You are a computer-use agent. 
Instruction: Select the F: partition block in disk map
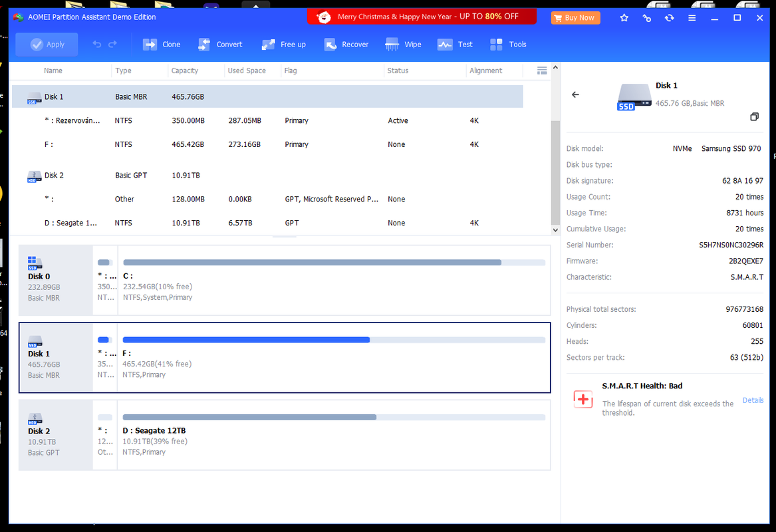tap(334, 357)
